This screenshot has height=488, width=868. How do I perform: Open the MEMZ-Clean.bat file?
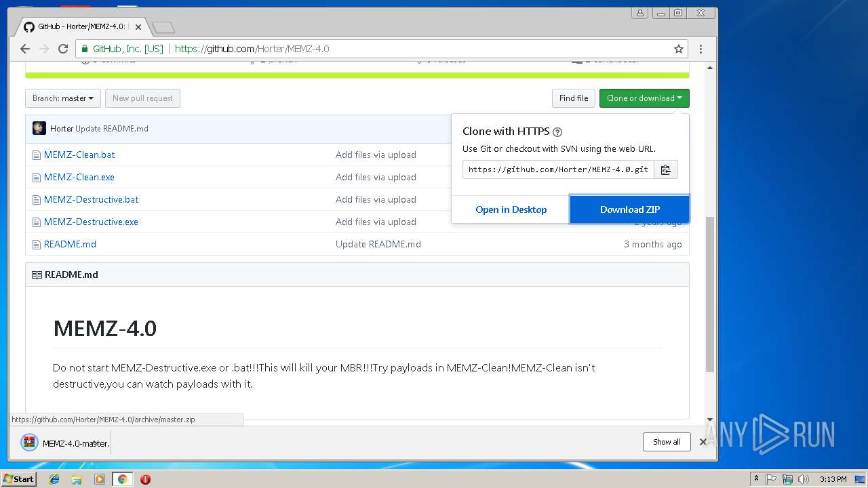pos(79,155)
